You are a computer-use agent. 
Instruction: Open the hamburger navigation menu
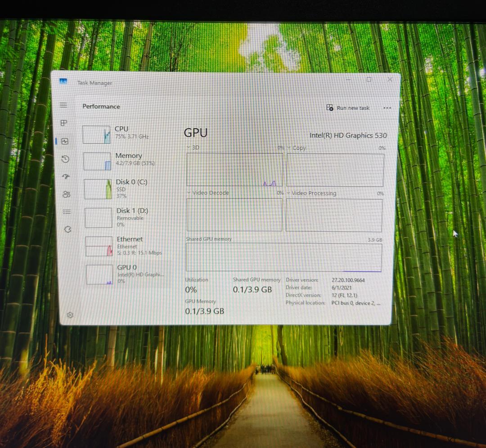pyautogui.click(x=63, y=105)
